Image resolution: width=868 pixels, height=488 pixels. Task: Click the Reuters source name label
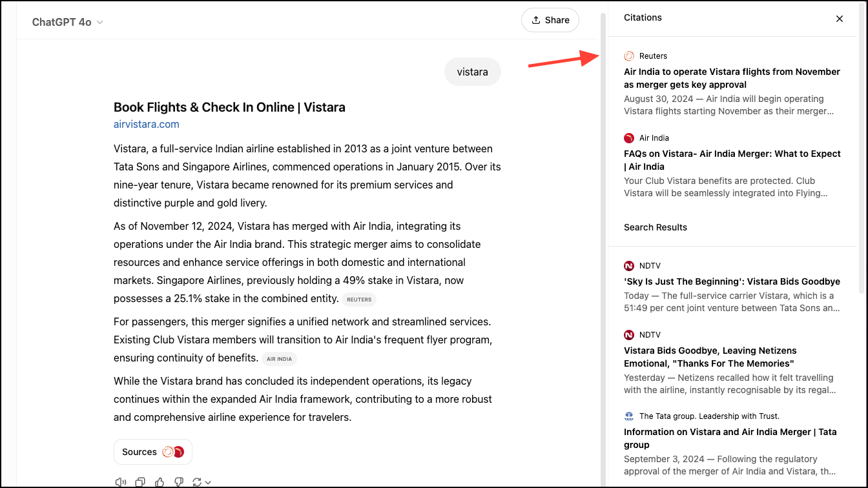pyautogui.click(x=653, y=56)
